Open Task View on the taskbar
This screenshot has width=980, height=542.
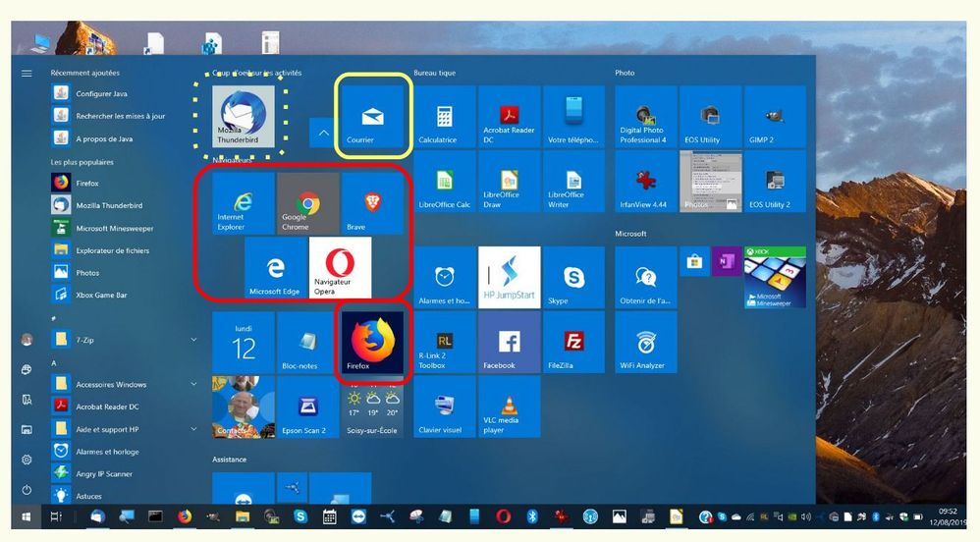pos(56,516)
